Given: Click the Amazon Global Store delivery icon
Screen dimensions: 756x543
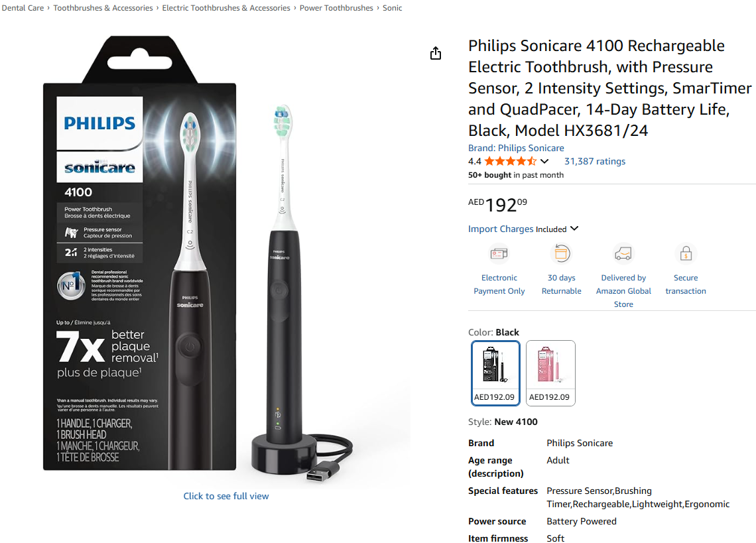Looking at the screenshot, I should click(x=623, y=254).
